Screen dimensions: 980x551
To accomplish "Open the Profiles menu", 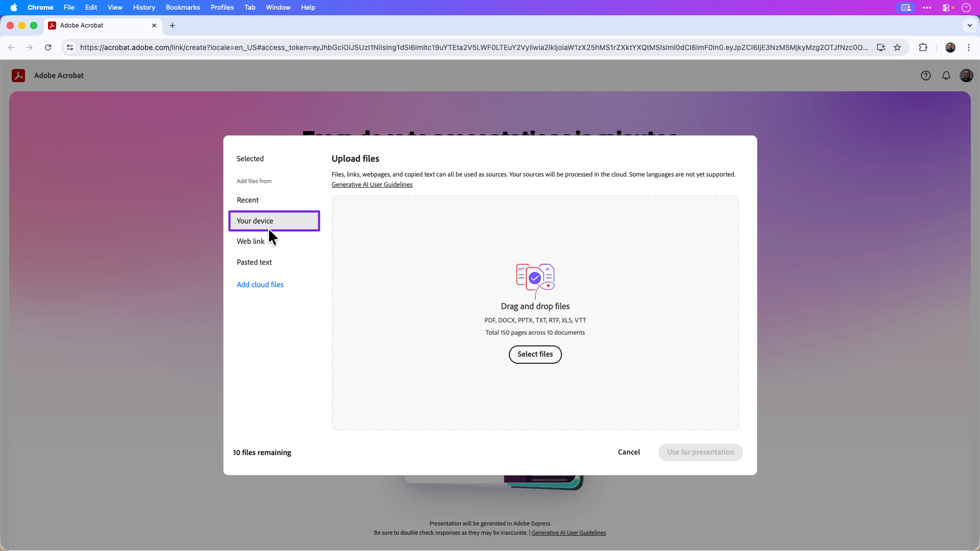I will pyautogui.click(x=222, y=8).
